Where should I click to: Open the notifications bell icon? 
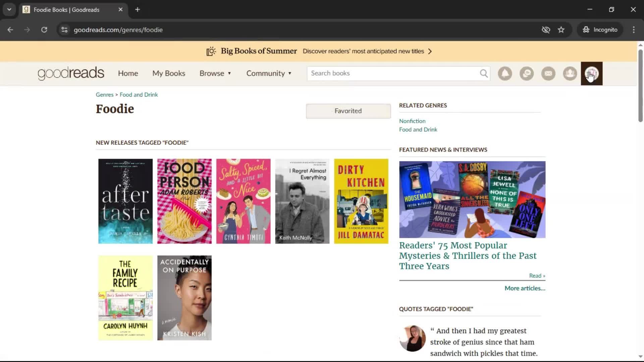[x=505, y=73]
